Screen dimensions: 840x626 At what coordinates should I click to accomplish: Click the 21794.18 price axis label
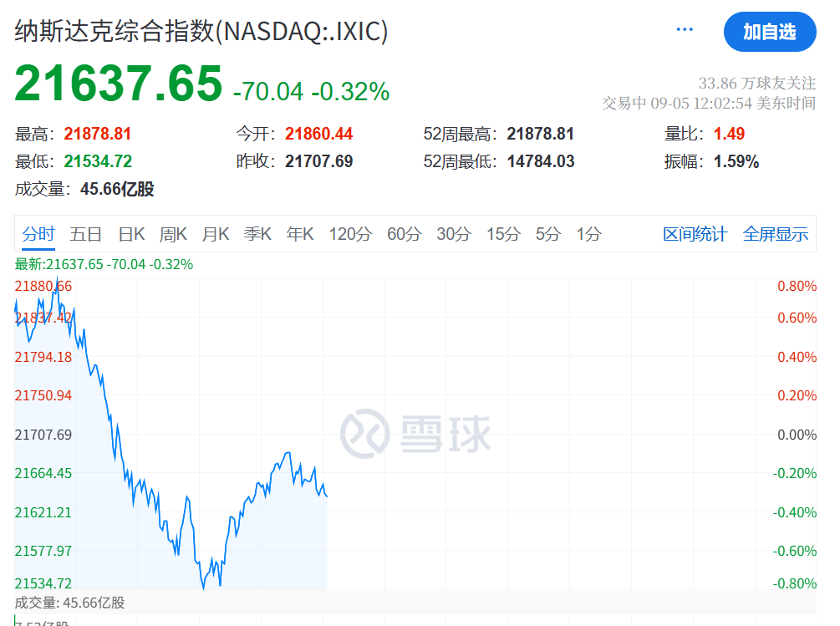43,357
